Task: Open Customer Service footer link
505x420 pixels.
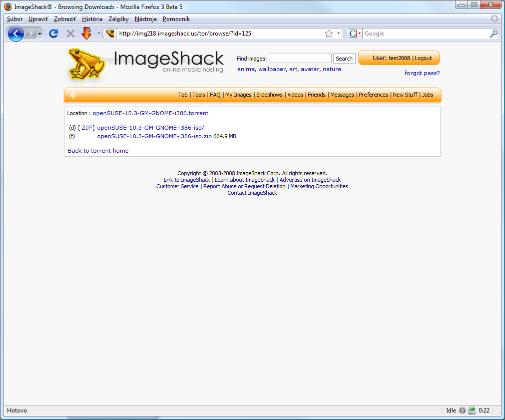Action: click(177, 186)
